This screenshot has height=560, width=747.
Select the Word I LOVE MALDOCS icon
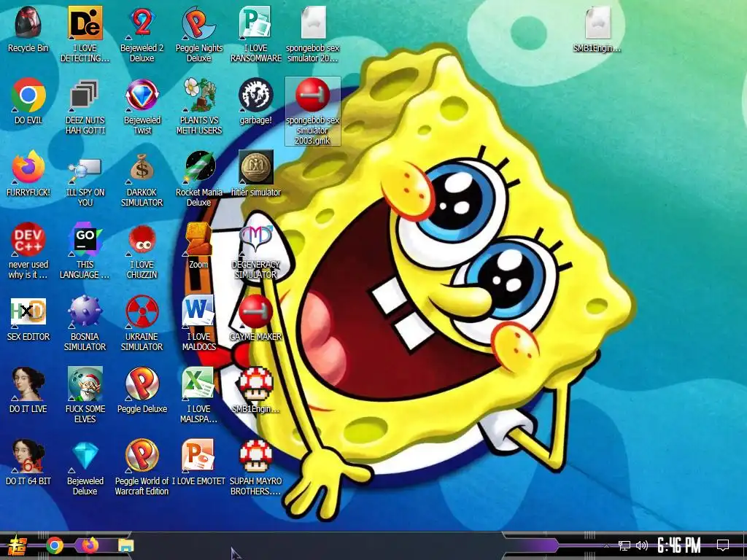(x=198, y=311)
